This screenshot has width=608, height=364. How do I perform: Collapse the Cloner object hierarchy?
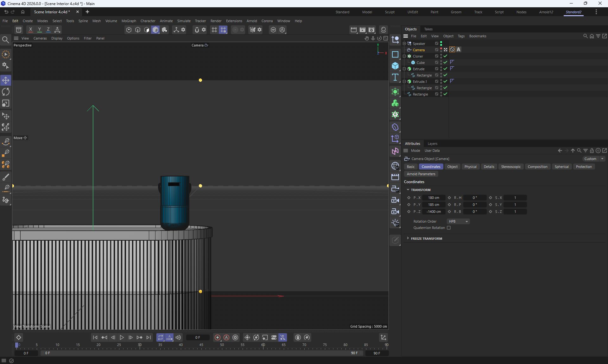tap(404, 56)
